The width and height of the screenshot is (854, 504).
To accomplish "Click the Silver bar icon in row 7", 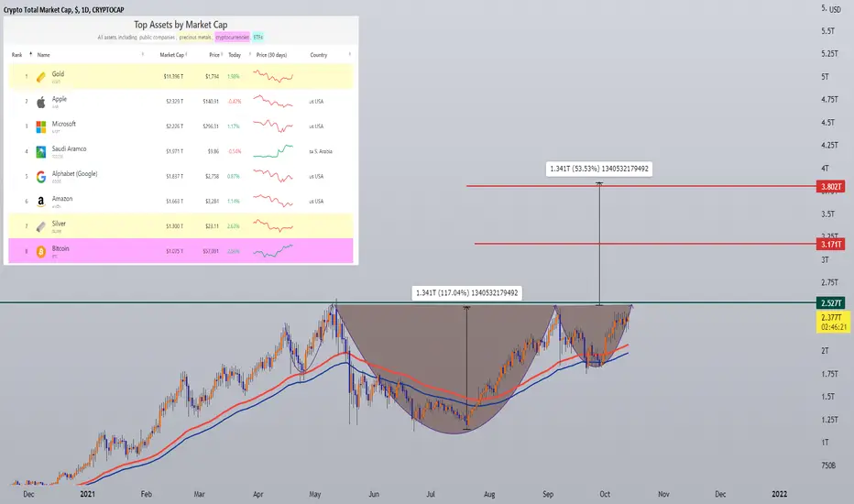I will [x=41, y=226].
